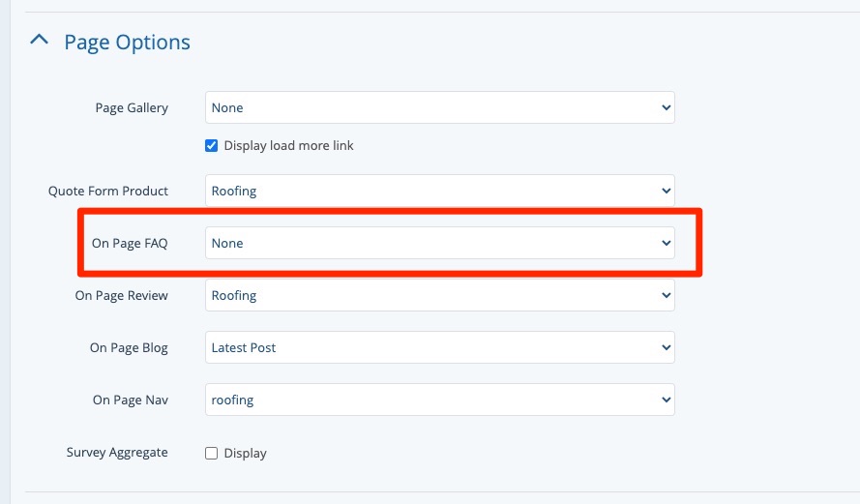Open the On Page Blog dropdown
Image resolution: width=860 pixels, height=504 pixels.
[439, 347]
